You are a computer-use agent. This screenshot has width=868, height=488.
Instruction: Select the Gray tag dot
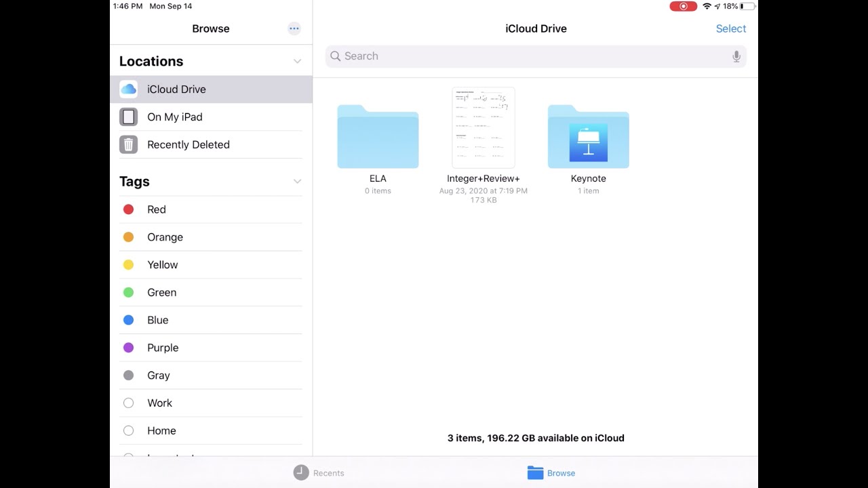128,375
